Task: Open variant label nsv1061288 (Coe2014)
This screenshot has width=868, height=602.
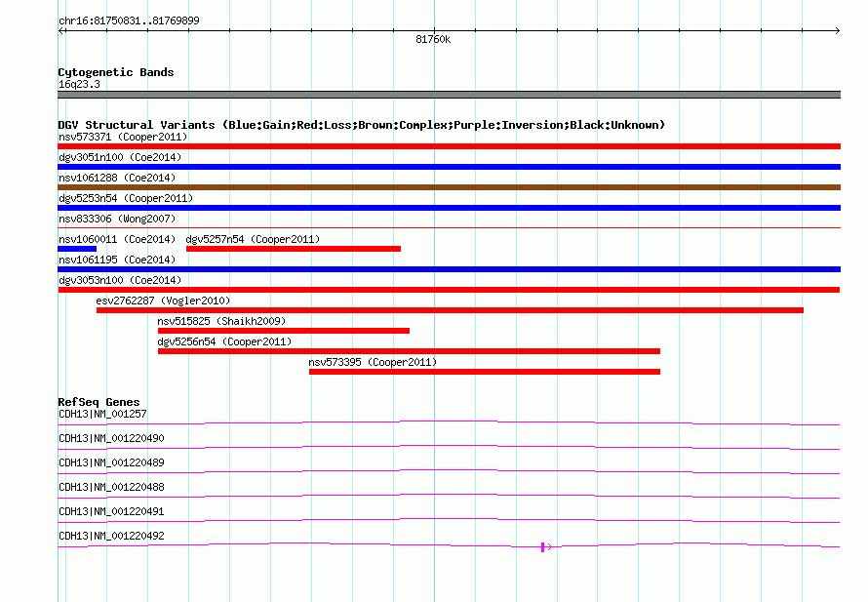Action: click(x=117, y=178)
